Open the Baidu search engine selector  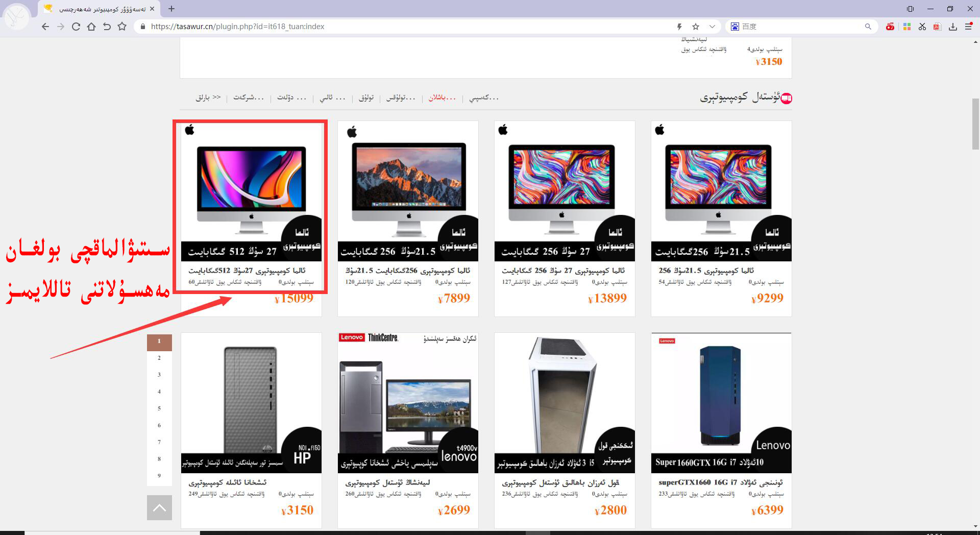click(735, 27)
